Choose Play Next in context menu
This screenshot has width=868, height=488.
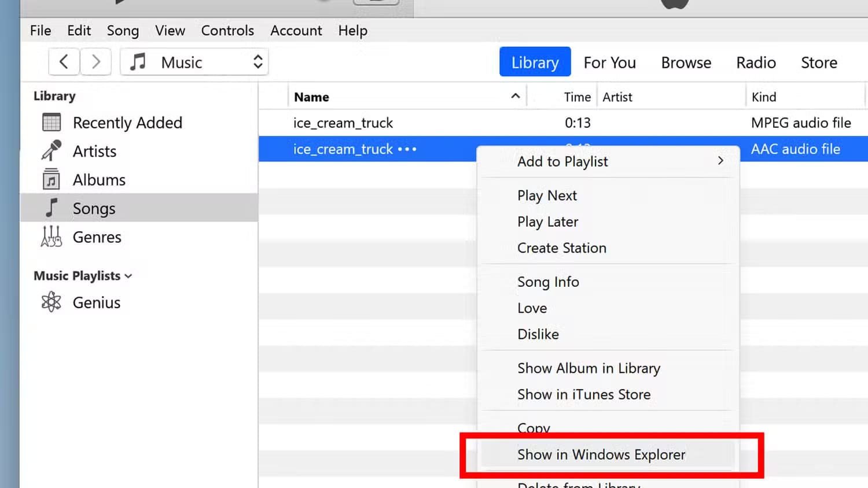[608, 195]
